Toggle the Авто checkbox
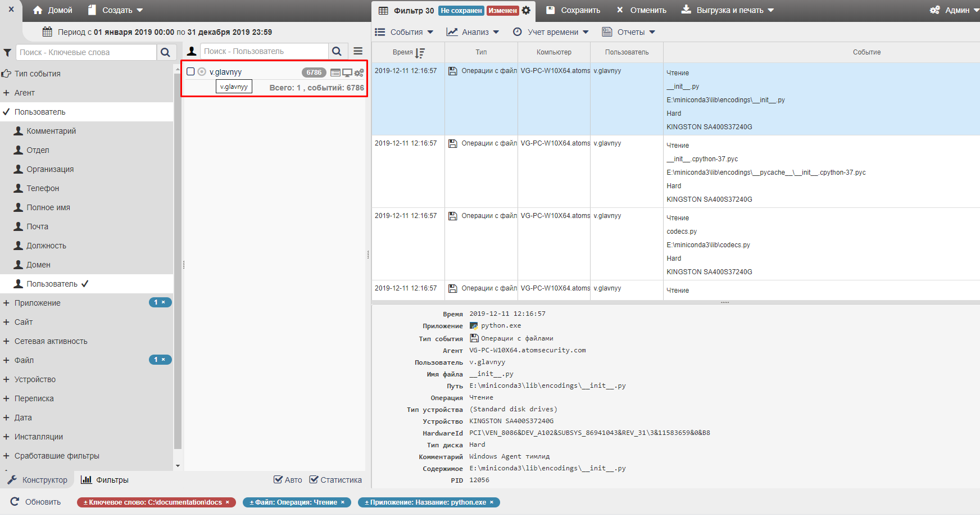The height and width of the screenshot is (517, 980). pyautogui.click(x=278, y=480)
